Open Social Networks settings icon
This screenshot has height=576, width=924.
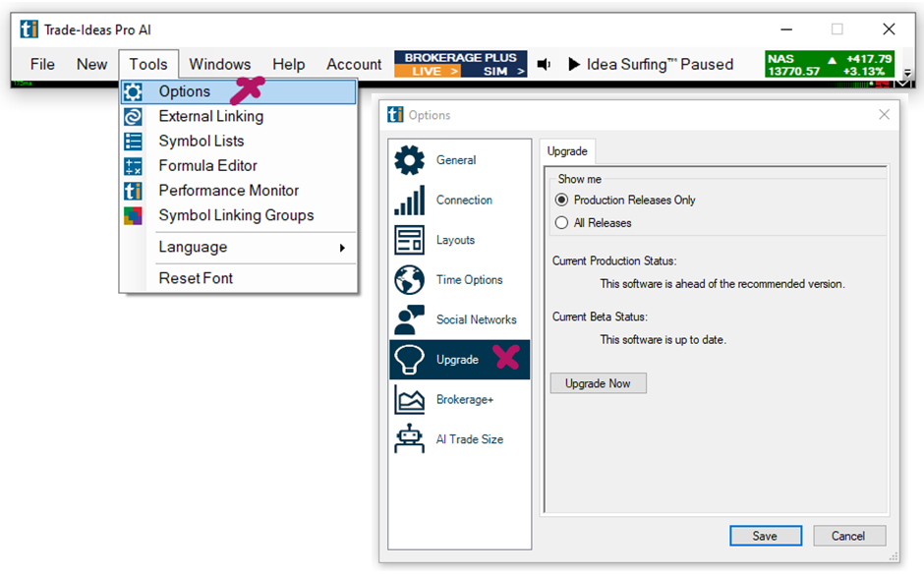point(409,319)
